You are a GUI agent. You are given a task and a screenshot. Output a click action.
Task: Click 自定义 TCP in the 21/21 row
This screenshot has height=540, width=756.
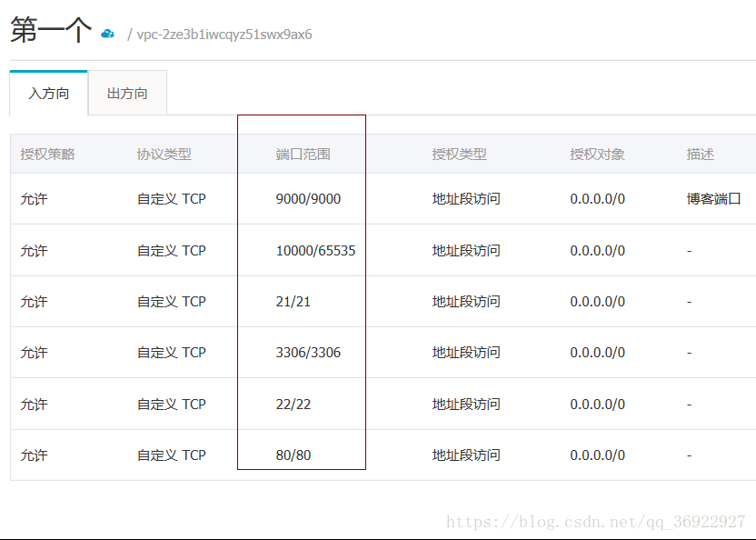pos(172,302)
